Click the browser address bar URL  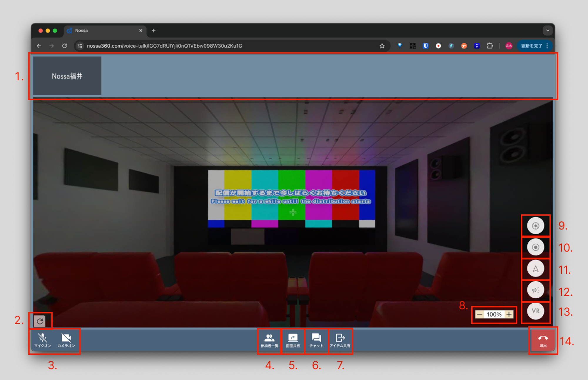pyautogui.click(x=164, y=46)
